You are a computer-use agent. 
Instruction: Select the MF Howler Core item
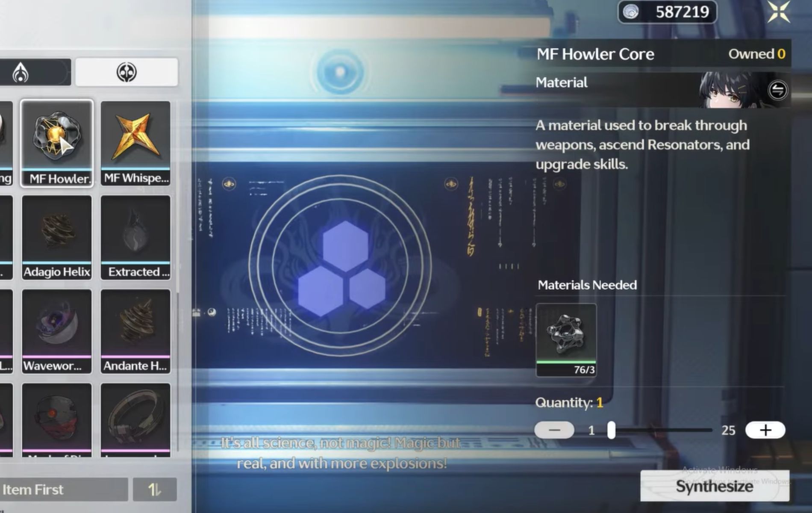pos(56,143)
